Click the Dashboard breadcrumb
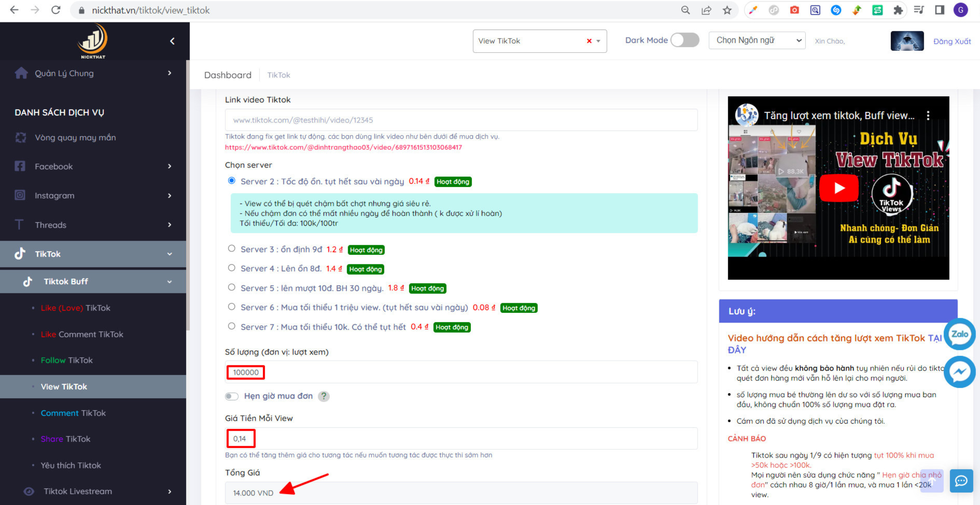The image size is (980, 505). pos(228,75)
